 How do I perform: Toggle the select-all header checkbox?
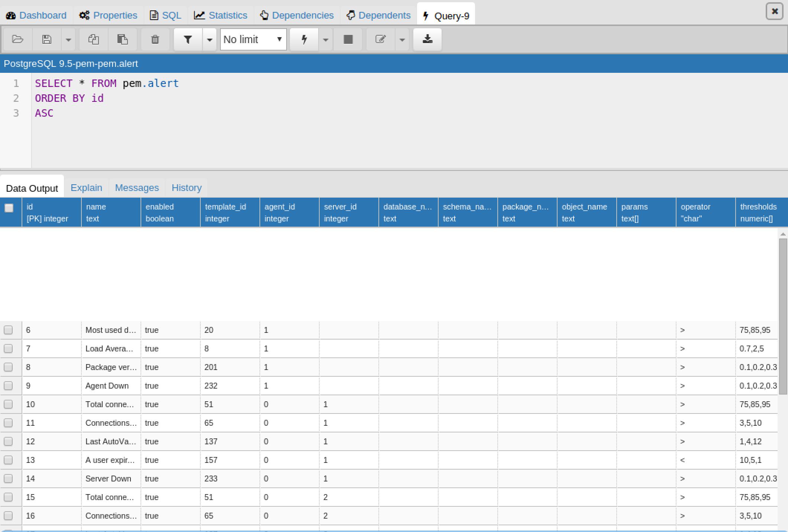click(9, 208)
